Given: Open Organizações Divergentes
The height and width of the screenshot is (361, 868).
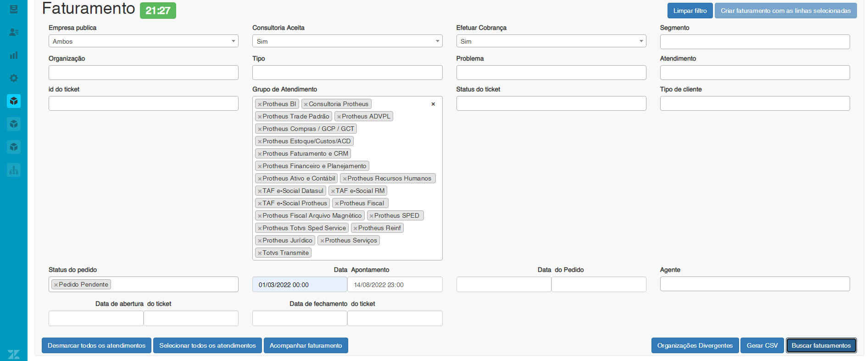Looking at the screenshot, I should [695, 345].
